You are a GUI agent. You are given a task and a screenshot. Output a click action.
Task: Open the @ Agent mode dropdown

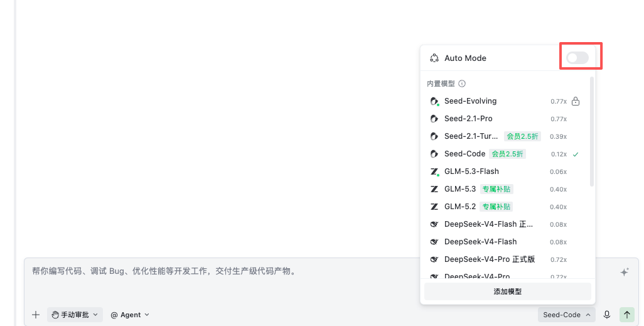pos(130,315)
